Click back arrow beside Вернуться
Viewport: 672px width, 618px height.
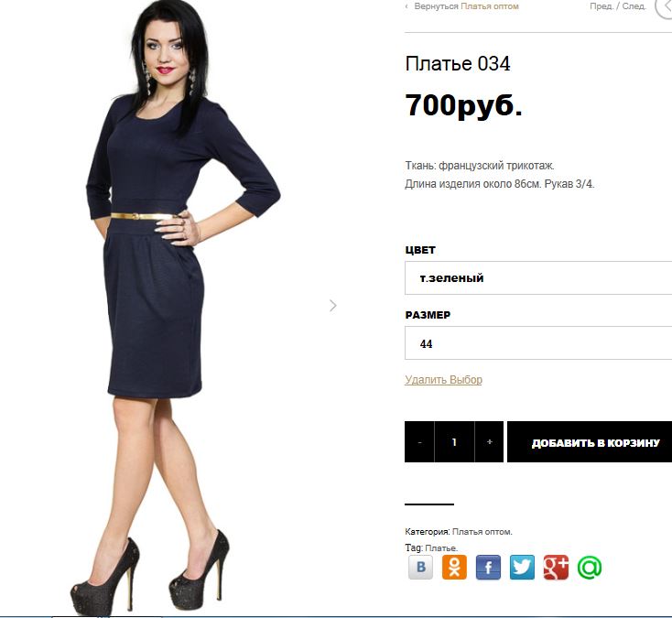[x=406, y=6]
